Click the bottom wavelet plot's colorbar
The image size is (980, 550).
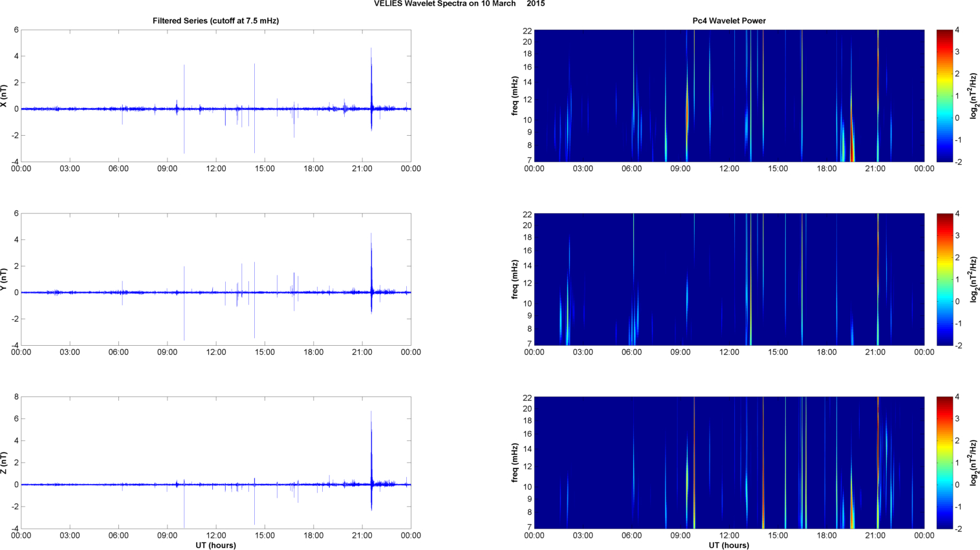coord(944,463)
